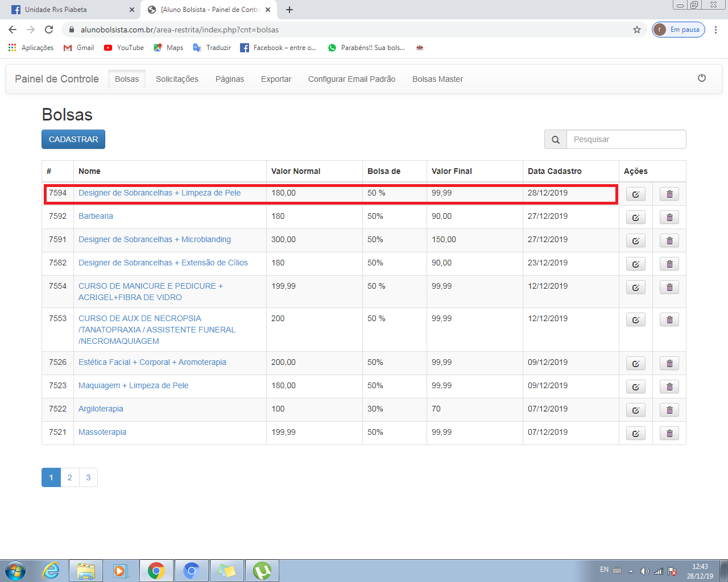Click trash icon for row 7594
The width and height of the screenshot is (728, 582).
[669, 194]
